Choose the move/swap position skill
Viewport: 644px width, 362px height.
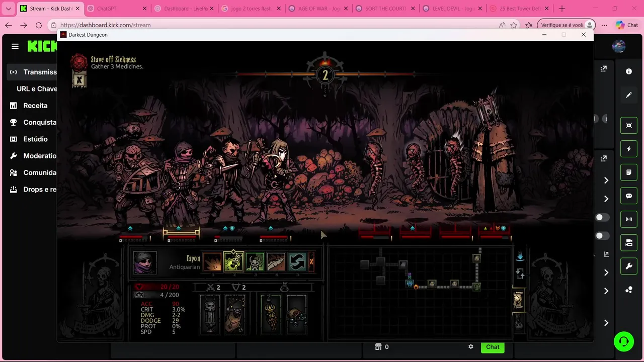point(297,262)
